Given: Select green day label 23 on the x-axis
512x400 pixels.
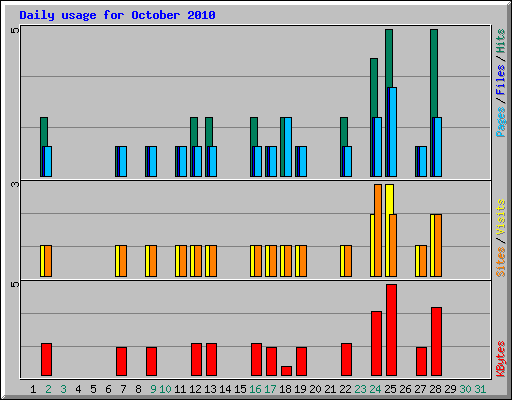Looking at the screenshot, I should [x=360, y=389].
